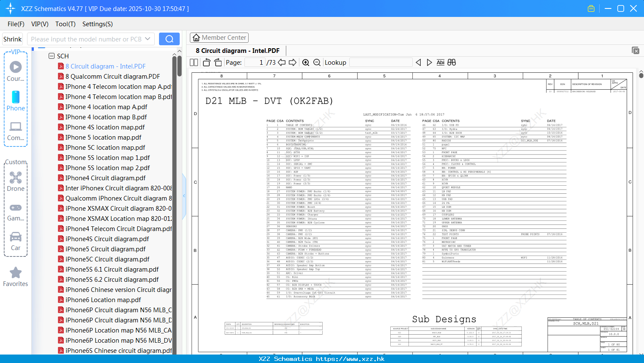Open IPhone 5 location map.pdf
644x363 pixels.
click(103, 137)
